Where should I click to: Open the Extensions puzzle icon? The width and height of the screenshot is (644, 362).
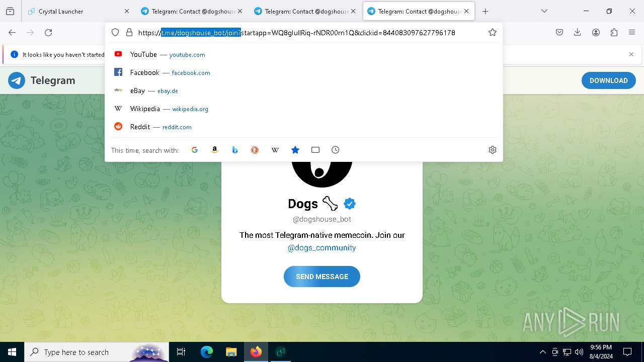(x=614, y=32)
